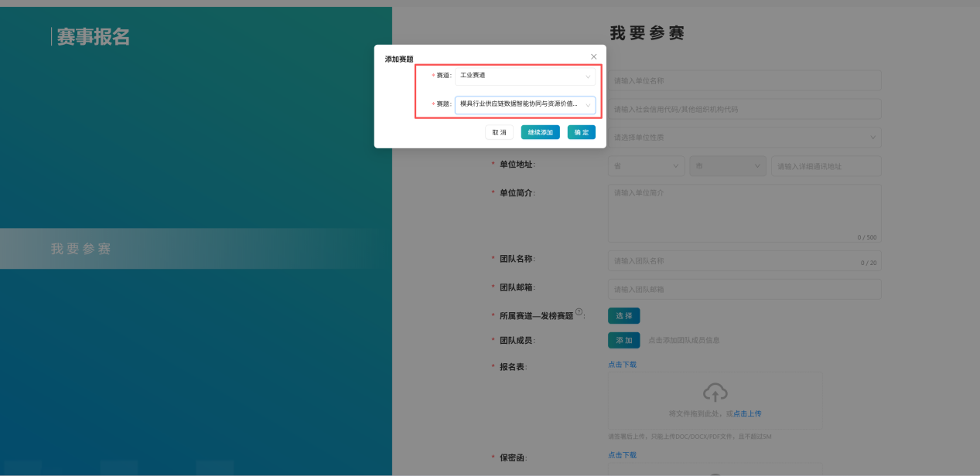Screen dimensions: 980x476
Task: Open the 市 city dropdown
Action: click(x=727, y=166)
